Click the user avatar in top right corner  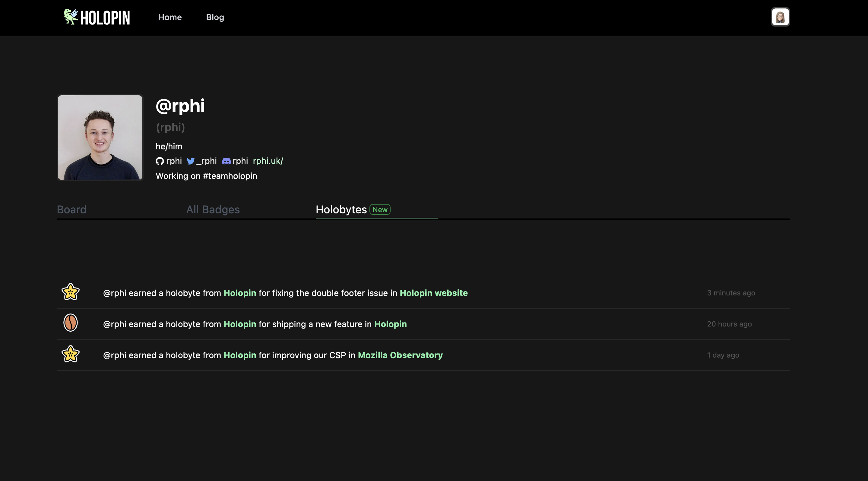click(x=780, y=17)
